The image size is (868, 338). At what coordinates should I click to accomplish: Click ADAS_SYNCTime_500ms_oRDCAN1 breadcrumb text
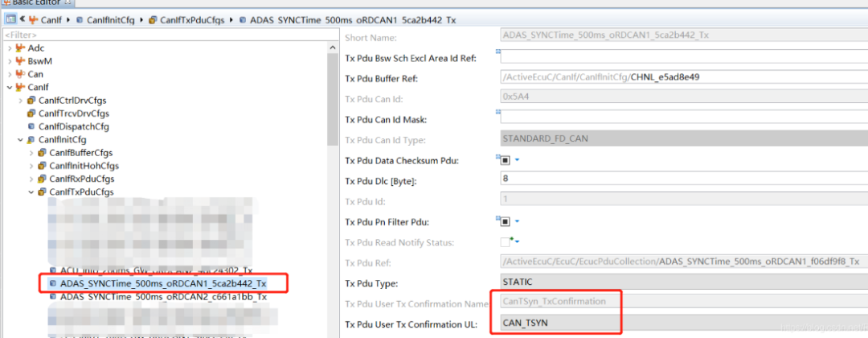tap(353, 20)
